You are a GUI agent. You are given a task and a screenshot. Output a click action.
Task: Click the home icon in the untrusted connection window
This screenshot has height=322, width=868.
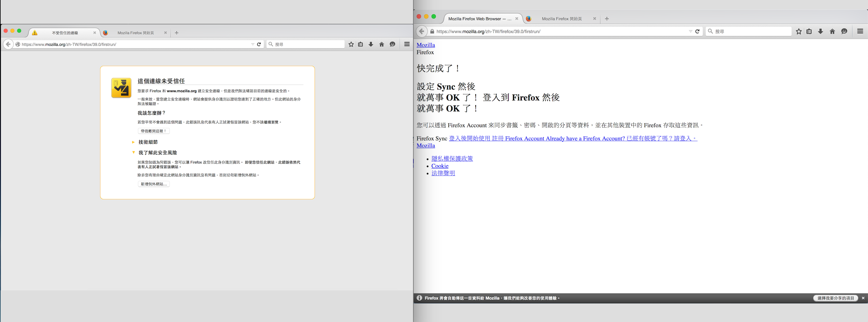point(381,44)
